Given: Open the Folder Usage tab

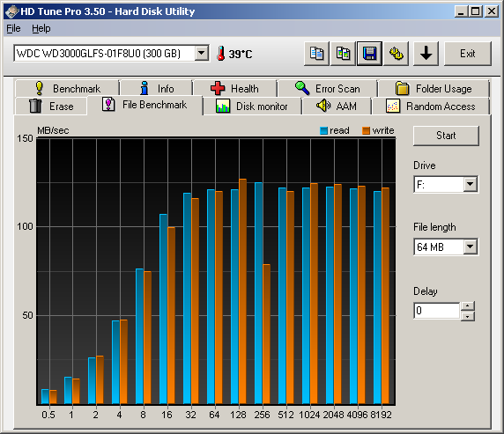Looking at the screenshot, I should (434, 88).
